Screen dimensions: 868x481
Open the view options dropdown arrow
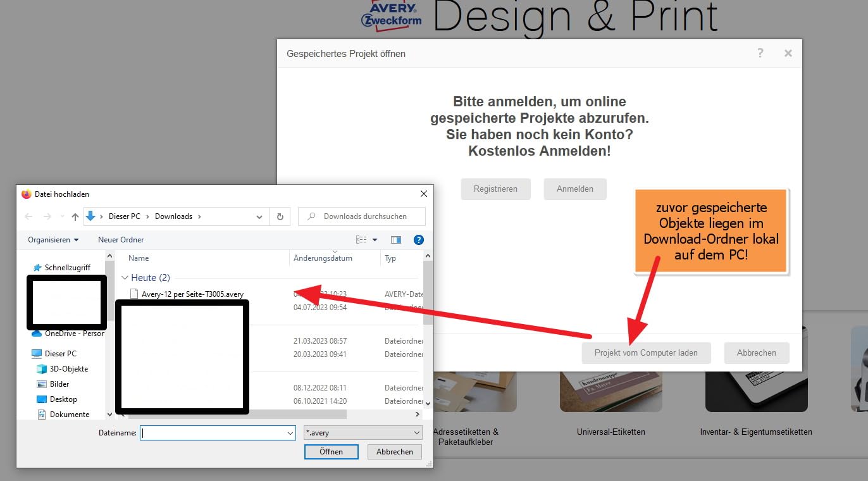(375, 240)
